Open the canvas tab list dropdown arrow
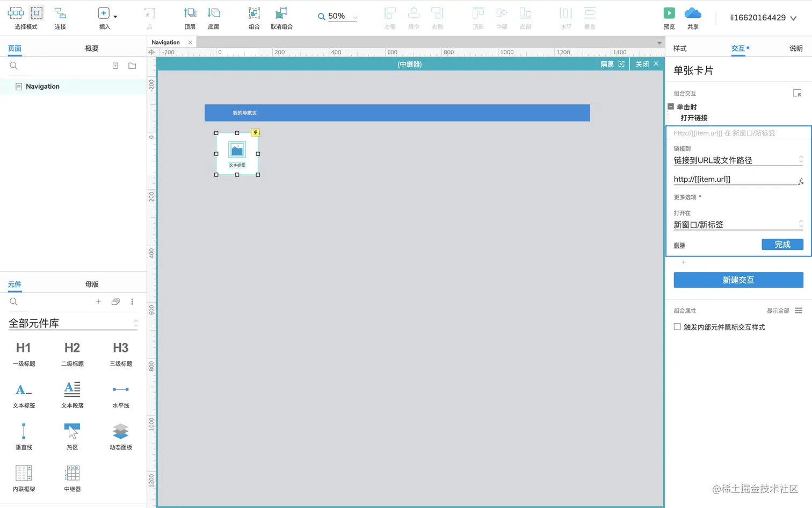The width and height of the screenshot is (812, 508). click(x=659, y=43)
